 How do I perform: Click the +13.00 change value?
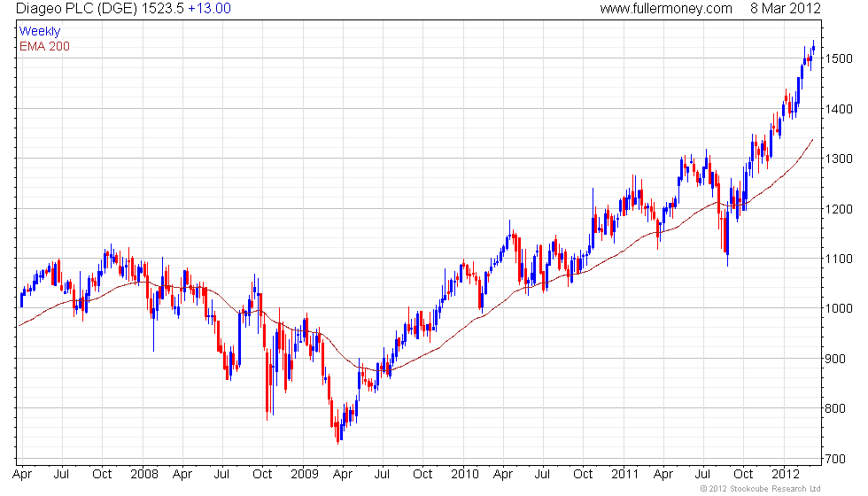coord(209,9)
